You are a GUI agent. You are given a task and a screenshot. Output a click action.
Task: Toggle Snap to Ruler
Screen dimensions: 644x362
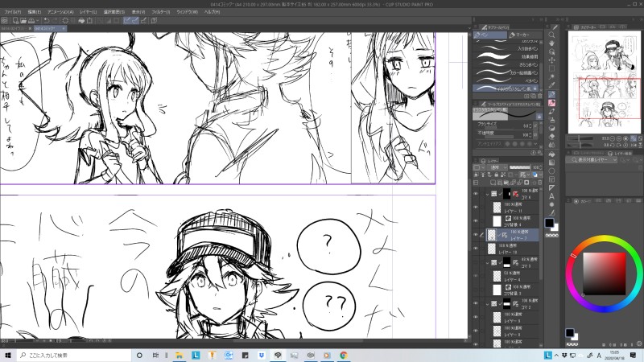[x=127, y=21]
